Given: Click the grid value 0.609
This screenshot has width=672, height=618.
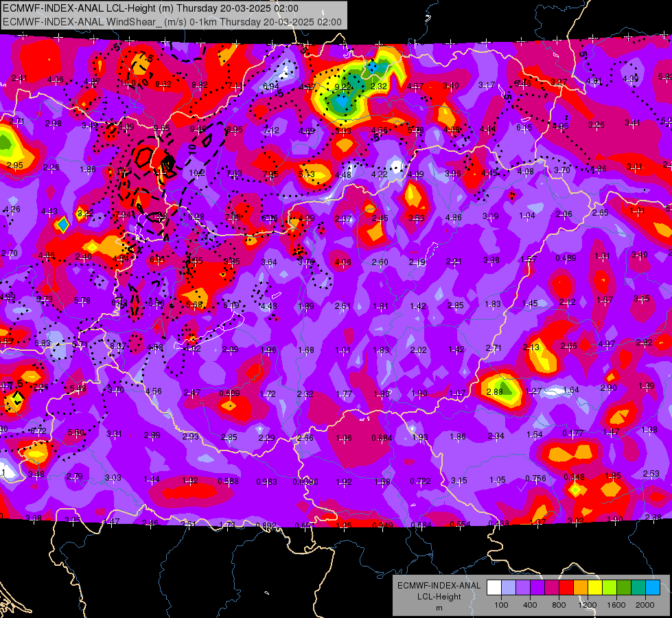Looking at the screenshot, I should click(x=229, y=393).
